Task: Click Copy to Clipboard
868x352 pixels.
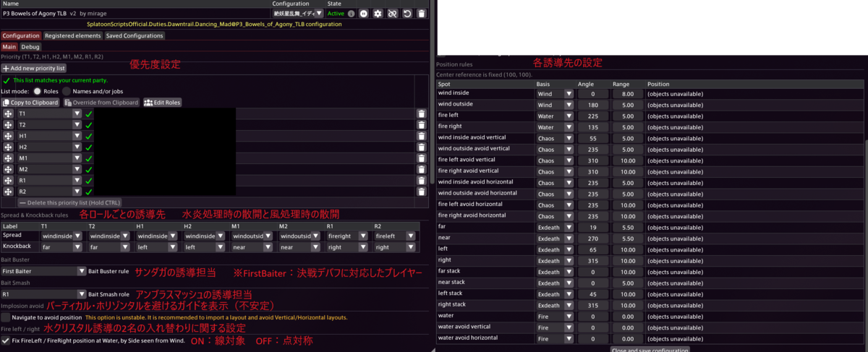Action: coord(30,103)
